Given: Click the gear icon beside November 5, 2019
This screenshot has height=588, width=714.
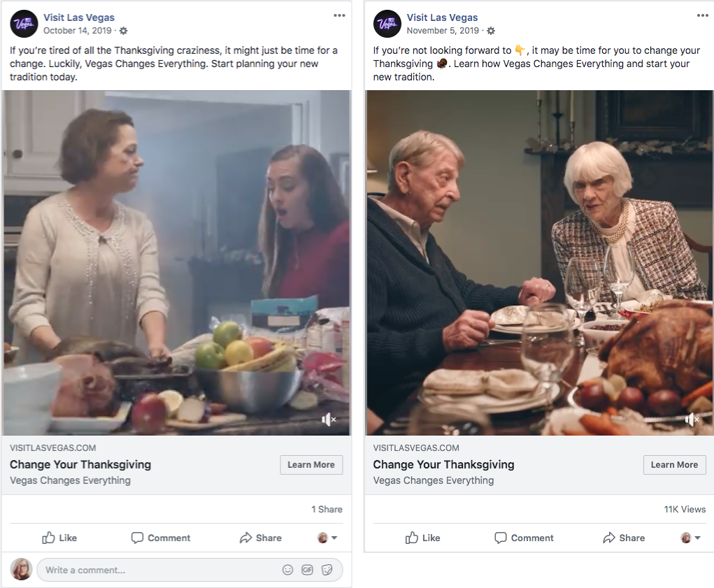Looking at the screenshot, I should point(490,31).
